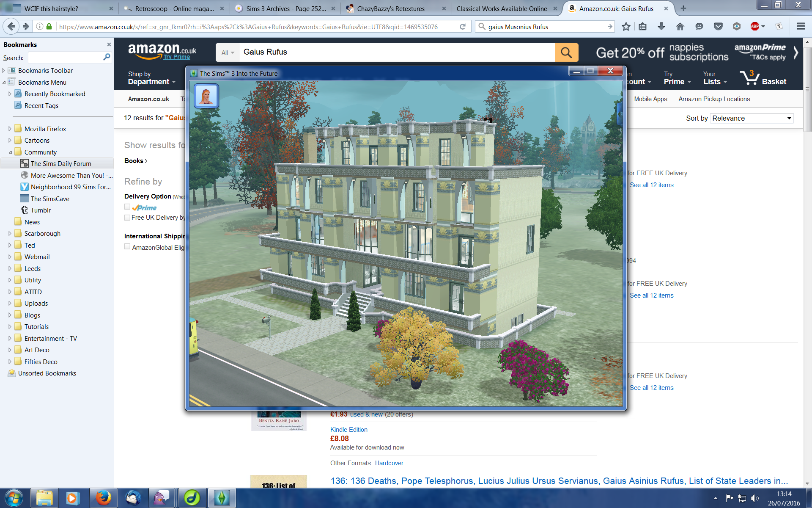This screenshot has height=508, width=812.
Task: Switch to the Retroscoop Online magazine tab
Action: [174, 8]
